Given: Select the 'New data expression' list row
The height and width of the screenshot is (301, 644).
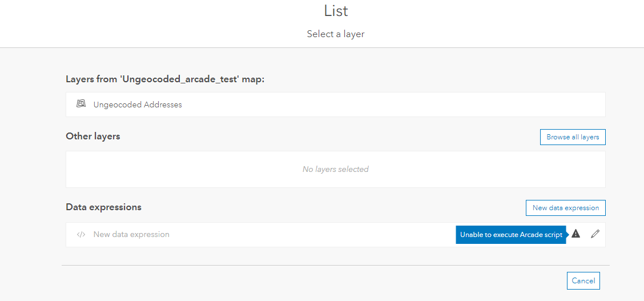Looking at the screenshot, I should pos(335,235).
